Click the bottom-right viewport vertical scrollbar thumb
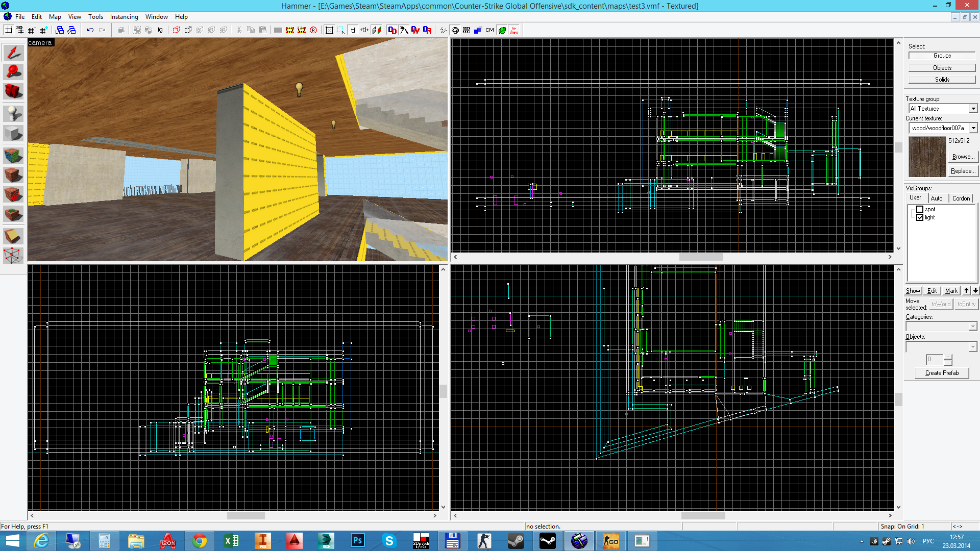 (898, 399)
